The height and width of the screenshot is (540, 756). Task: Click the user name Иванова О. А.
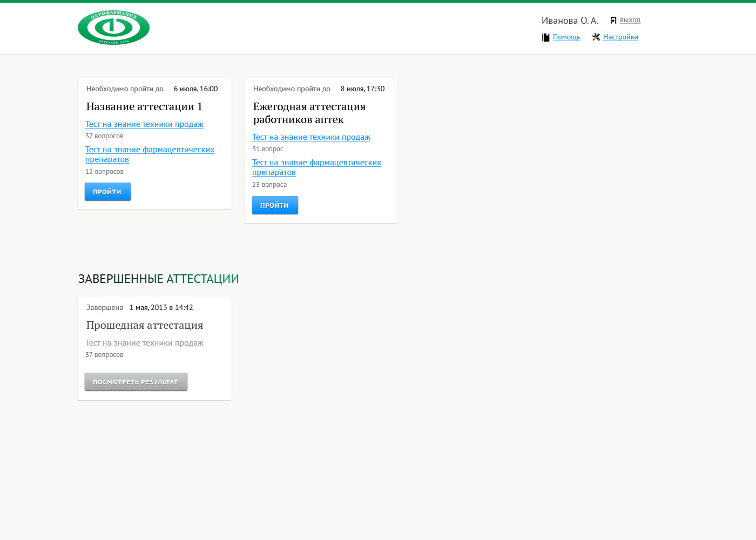570,21
